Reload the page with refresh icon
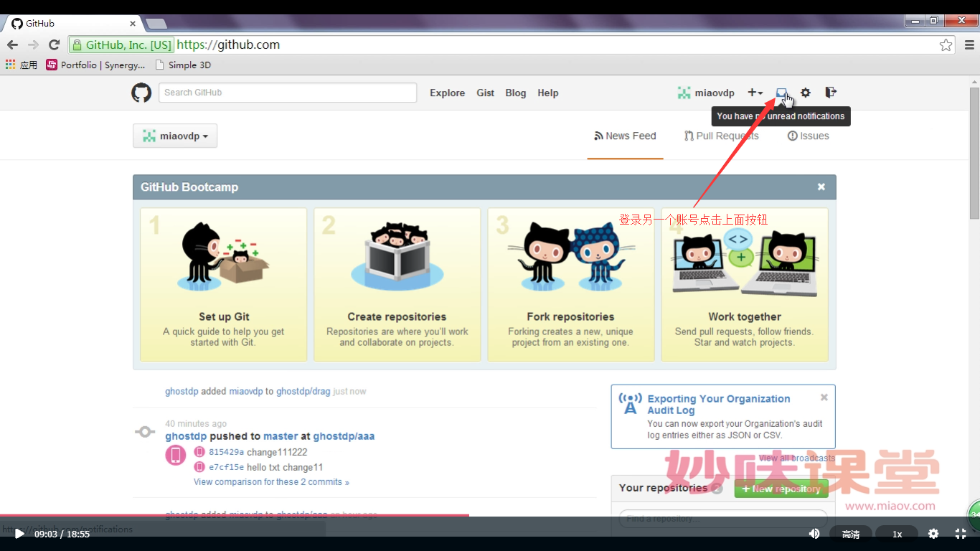This screenshot has height=551, width=980. [54, 44]
